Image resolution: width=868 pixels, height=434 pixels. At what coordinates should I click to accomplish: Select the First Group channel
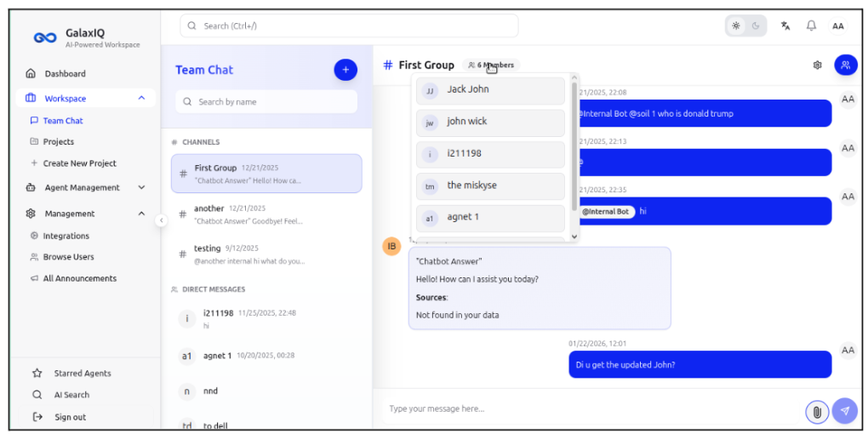click(266, 174)
